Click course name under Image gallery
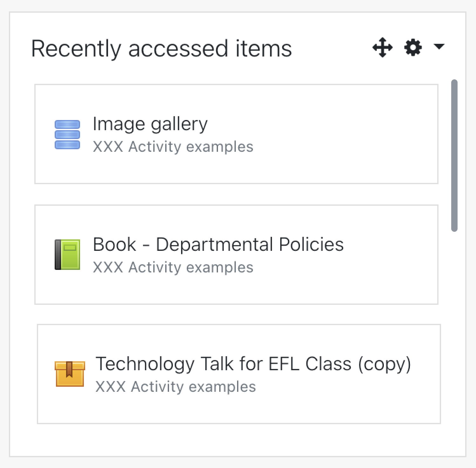The image size is (476, 468). coord(173,147)
